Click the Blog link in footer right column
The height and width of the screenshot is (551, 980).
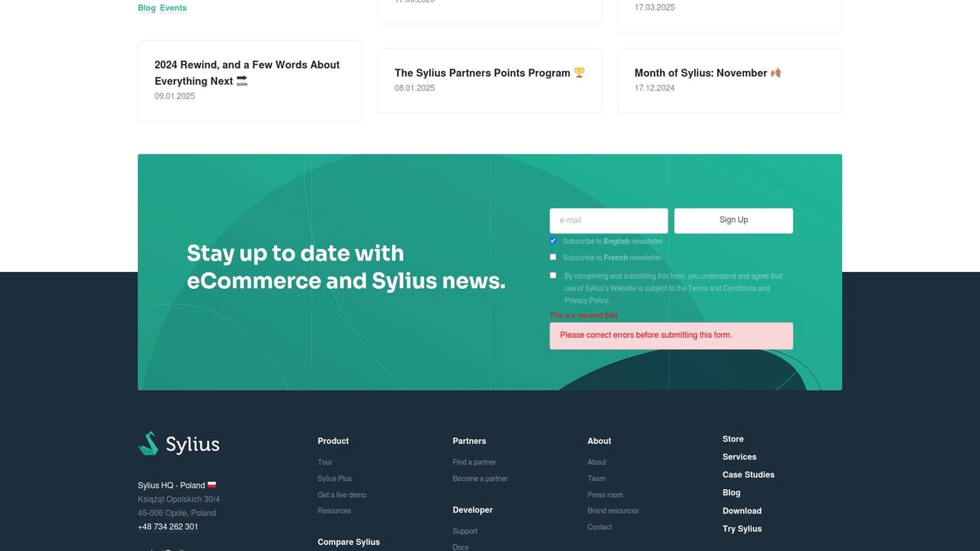(x=732, y=493)
